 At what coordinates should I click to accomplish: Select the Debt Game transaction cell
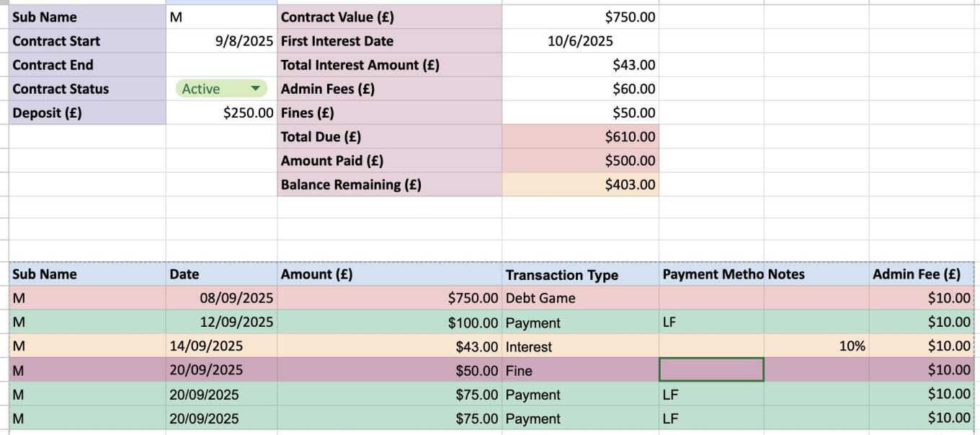580,298
